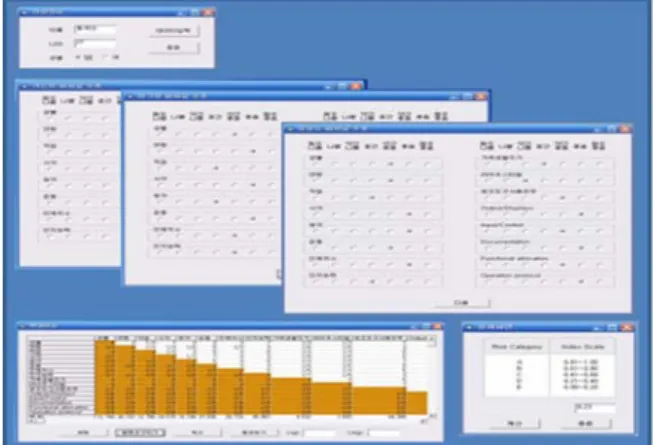Focus the first text field in the top-left dialog
The width and height of the screenshot is (657, 445).
click(x=95, y=29)
